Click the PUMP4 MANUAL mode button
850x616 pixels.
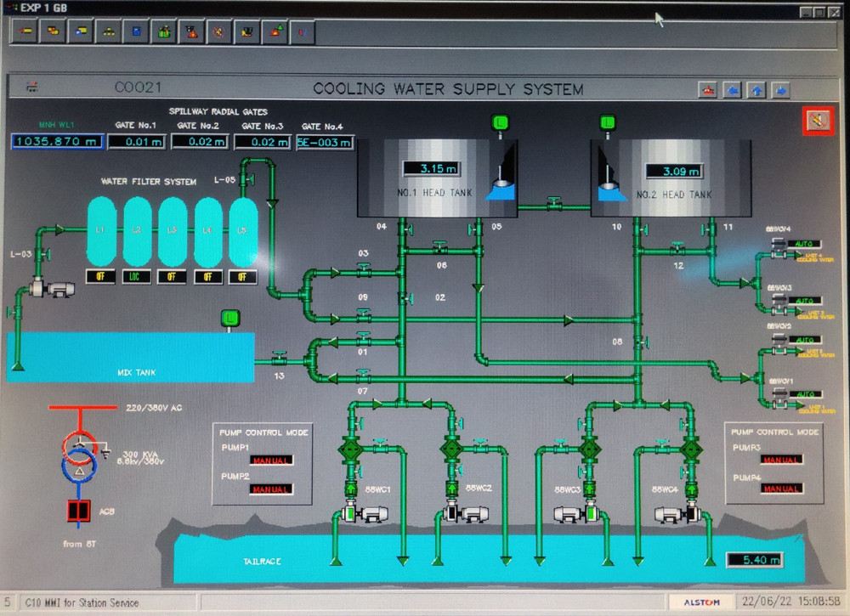[x=781, y=489]
